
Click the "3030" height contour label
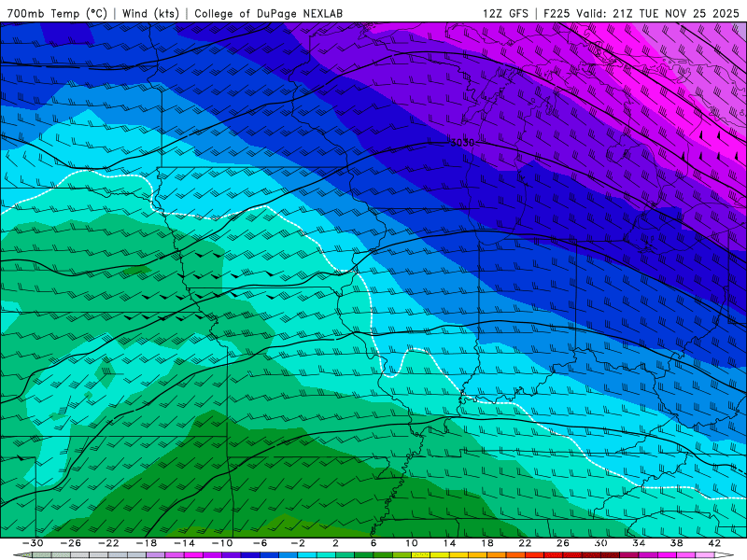462,143
